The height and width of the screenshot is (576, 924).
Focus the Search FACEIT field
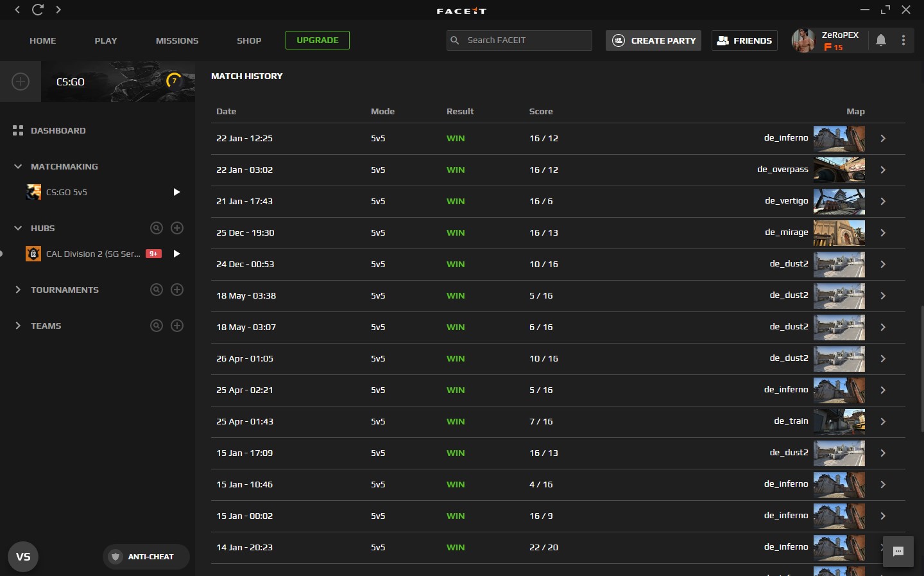pyautogui.click(x=519, y=40)
